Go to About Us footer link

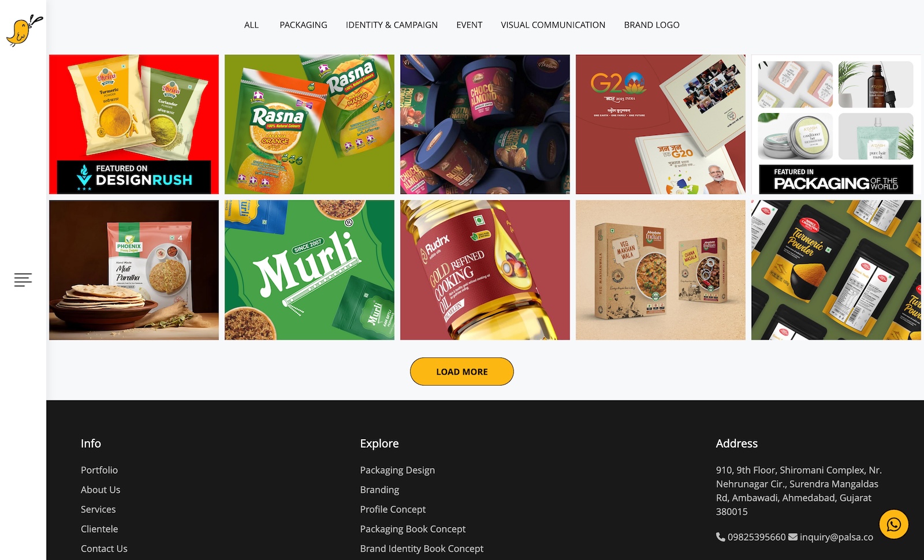tap(100, 490)
